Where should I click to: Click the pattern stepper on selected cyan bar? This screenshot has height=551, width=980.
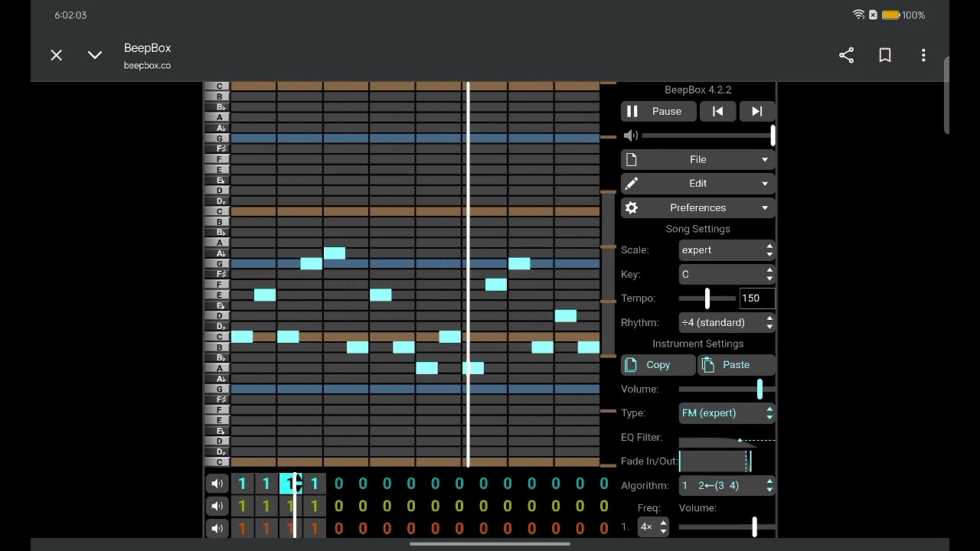pos(299,484)
